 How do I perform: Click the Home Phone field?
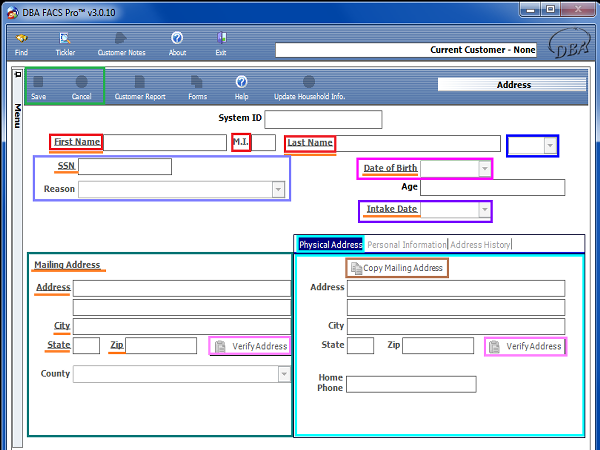[411, 384]
